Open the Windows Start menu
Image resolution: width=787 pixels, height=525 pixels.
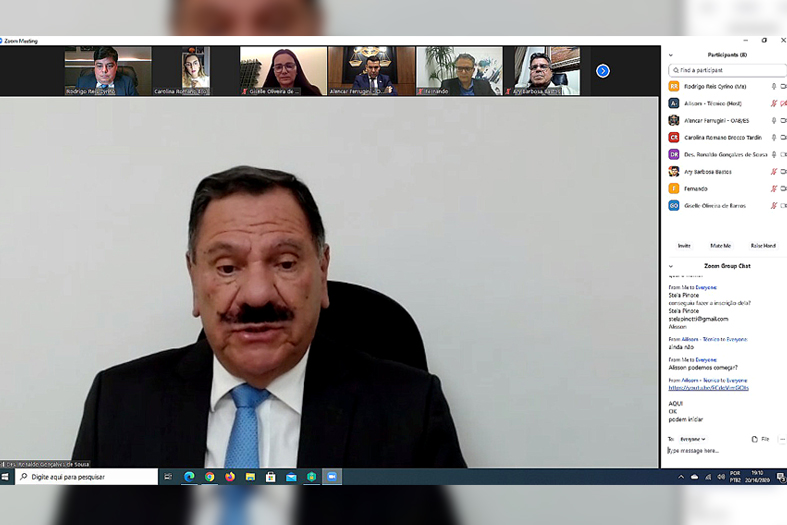click(x=5, y=477)
